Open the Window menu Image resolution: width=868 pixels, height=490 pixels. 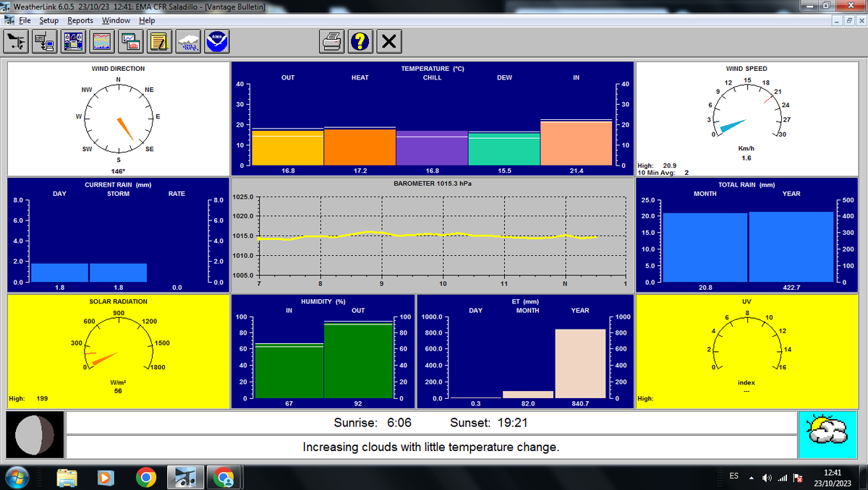click(x=116, y=20)
